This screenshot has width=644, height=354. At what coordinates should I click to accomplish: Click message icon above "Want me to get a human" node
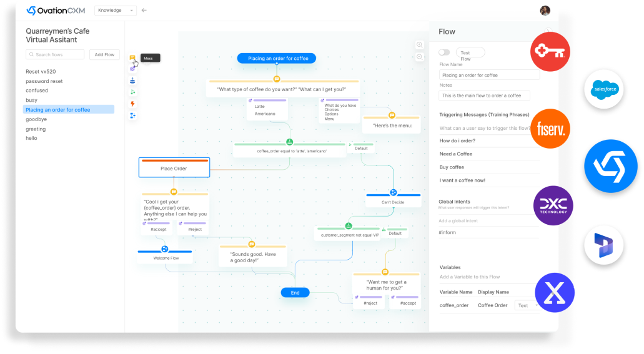pos(385,272)
